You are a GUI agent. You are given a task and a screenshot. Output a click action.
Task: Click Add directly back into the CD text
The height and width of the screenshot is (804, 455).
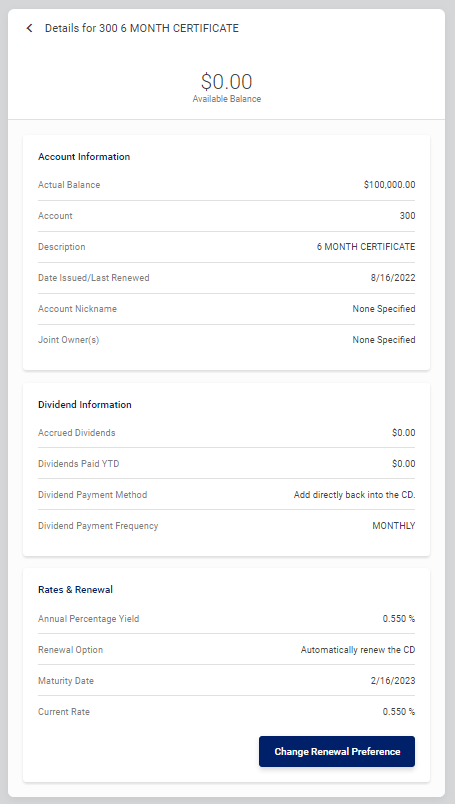tap(354, 495)
